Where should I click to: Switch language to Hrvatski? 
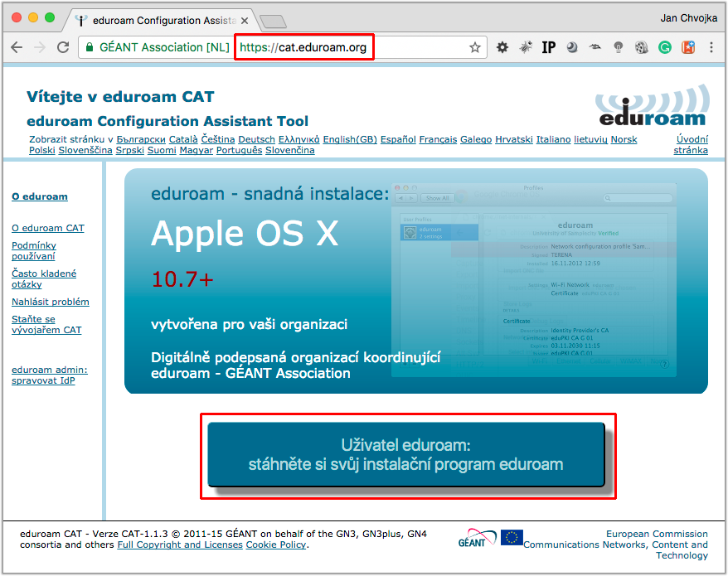(x=513, y=139)
